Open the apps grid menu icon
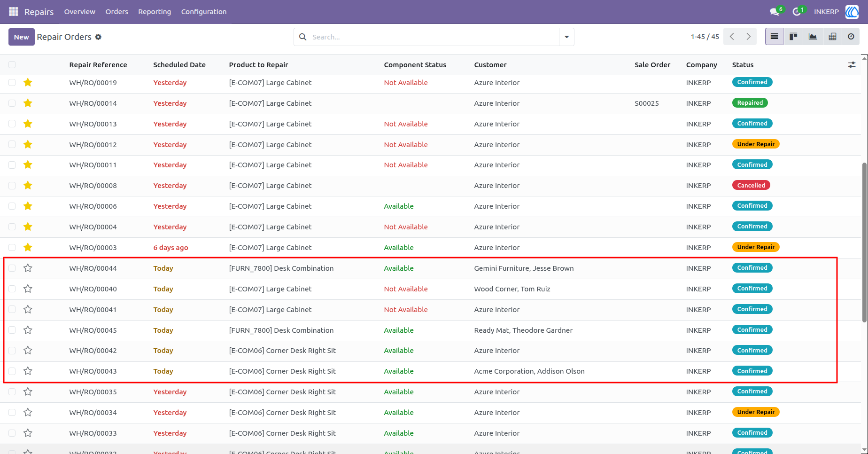 [14, 11]
